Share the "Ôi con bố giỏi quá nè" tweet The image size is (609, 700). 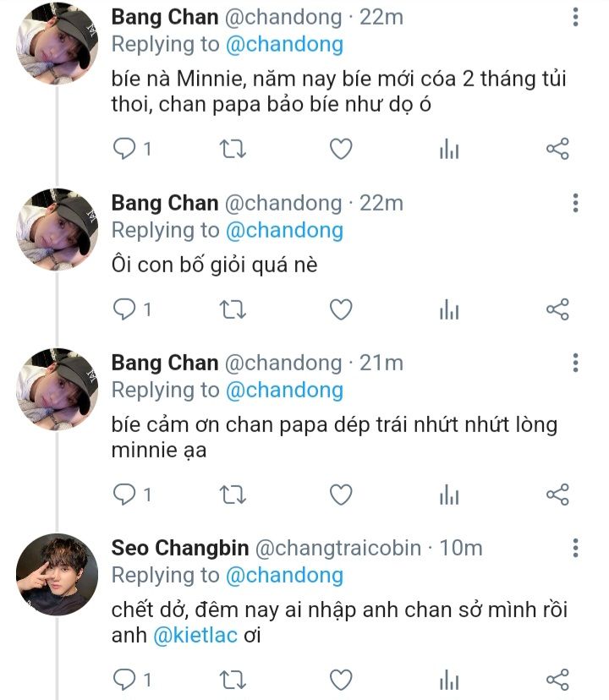[557, 310]
